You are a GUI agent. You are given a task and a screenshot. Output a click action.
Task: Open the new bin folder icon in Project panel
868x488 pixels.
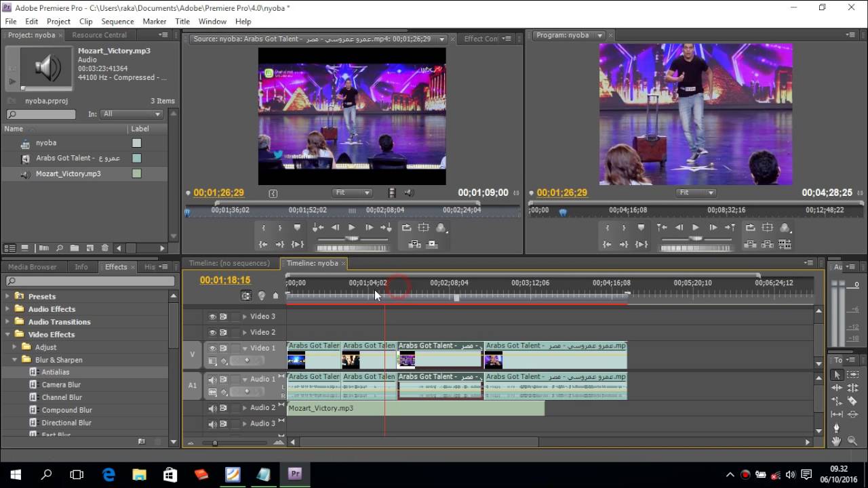pyautogui.click(x=75, y=248)
